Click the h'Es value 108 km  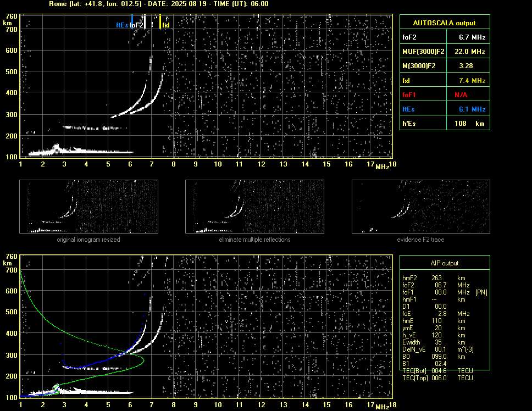[469, 124]
